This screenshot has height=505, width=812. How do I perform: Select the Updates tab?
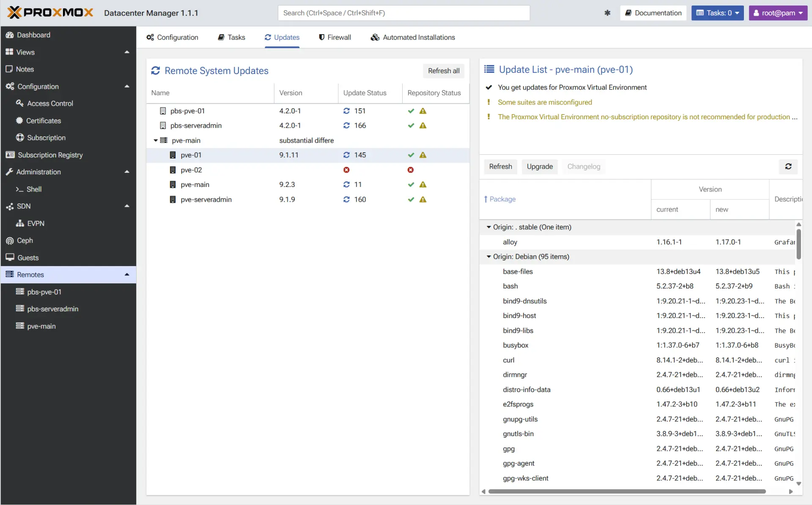(x=282, y=37)
